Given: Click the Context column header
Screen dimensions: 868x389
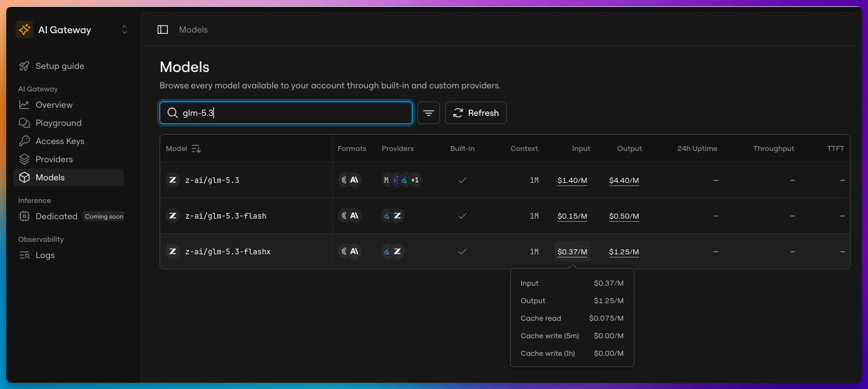Looking at the screenshot, I should [524, 148].
